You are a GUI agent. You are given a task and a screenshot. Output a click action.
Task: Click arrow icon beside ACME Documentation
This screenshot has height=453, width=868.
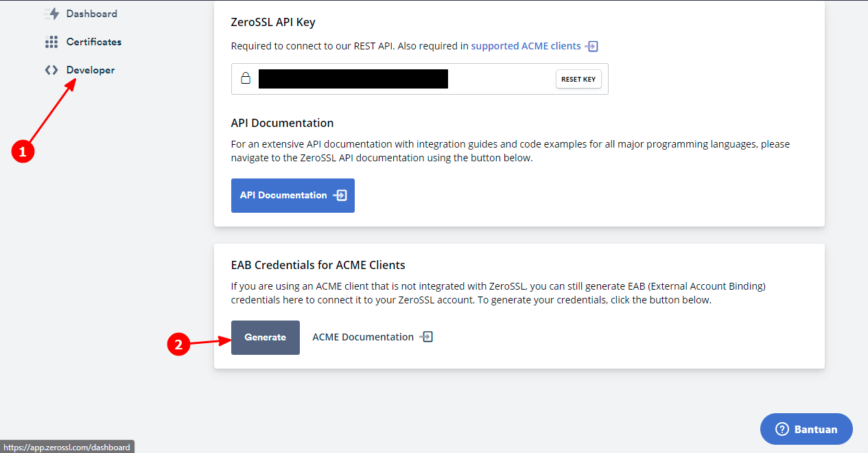[x=426, y=337]
